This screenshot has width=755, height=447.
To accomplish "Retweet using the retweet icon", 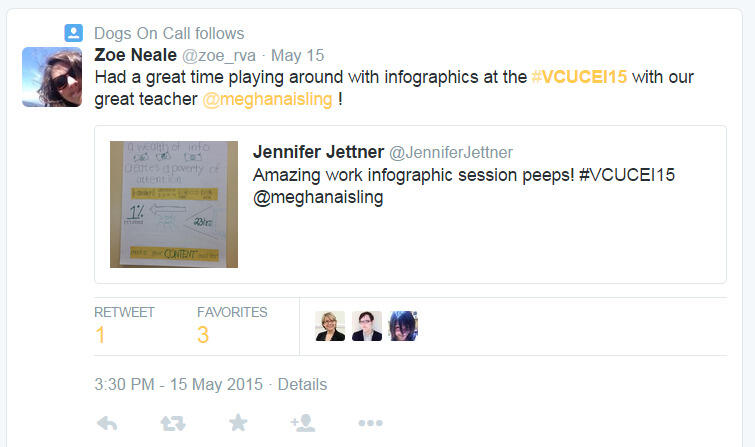I will [172, 423].
